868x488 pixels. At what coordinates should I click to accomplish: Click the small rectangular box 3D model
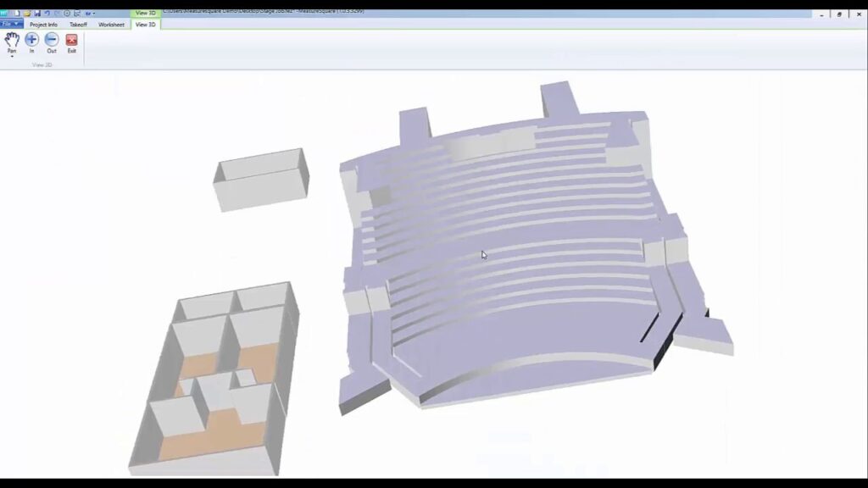260,180
